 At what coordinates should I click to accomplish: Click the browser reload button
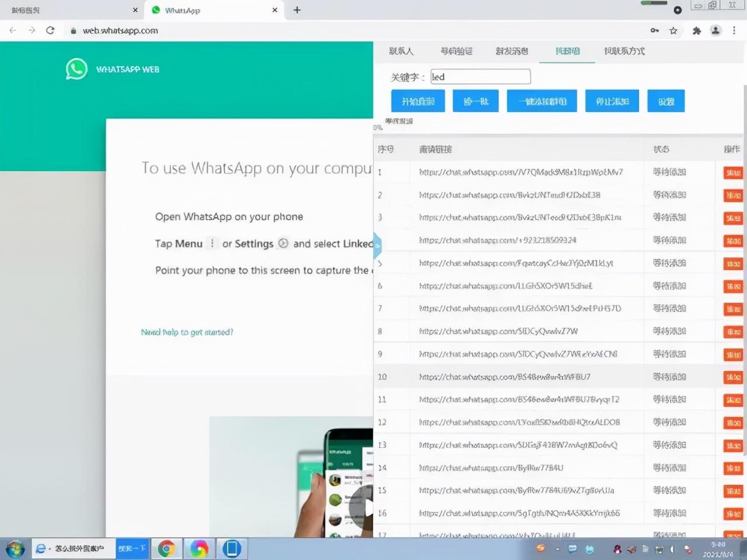50,30
